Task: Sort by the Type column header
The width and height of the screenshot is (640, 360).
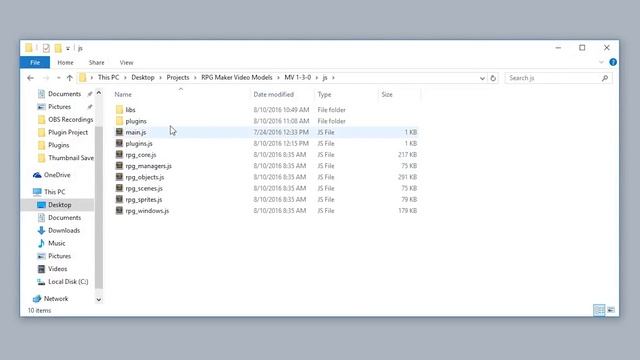Action: [x=324, y=94]
